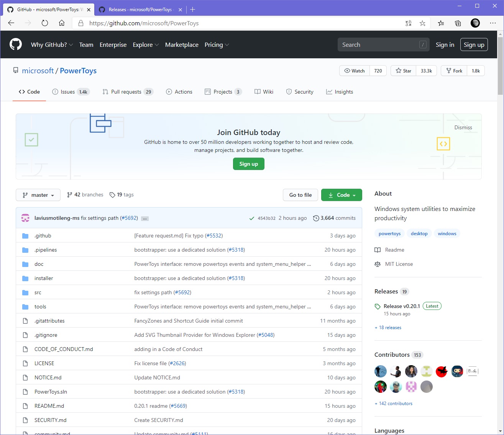
Task: Dismiss the Join GitHub banner
Action: click(x=463, y=127)
